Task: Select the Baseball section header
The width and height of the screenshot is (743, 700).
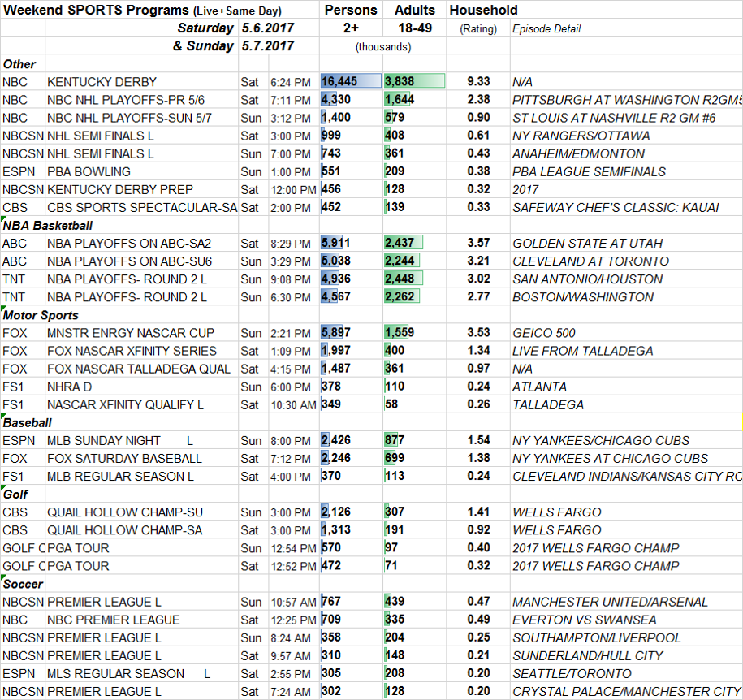Action: click(28, 423)
